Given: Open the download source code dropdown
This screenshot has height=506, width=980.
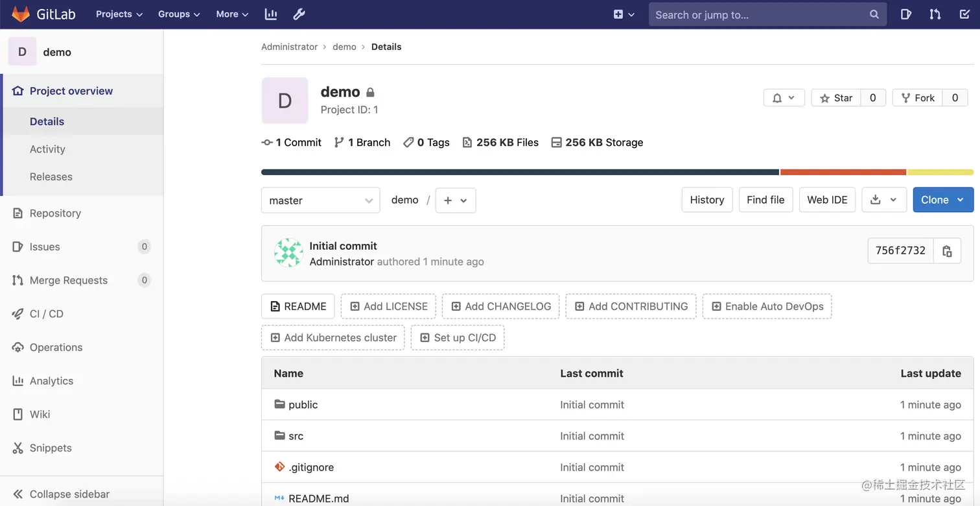Looking at the screenshot, I should pos(884,200).
